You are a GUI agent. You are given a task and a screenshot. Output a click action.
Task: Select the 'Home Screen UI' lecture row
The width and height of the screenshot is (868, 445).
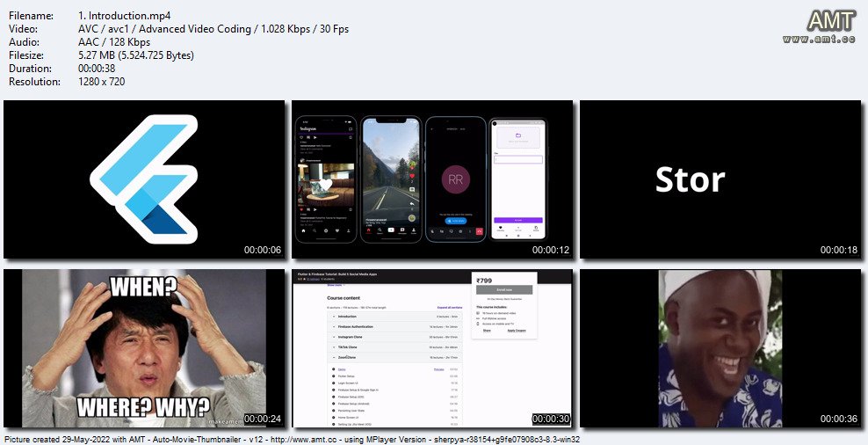tap(395, 417)
